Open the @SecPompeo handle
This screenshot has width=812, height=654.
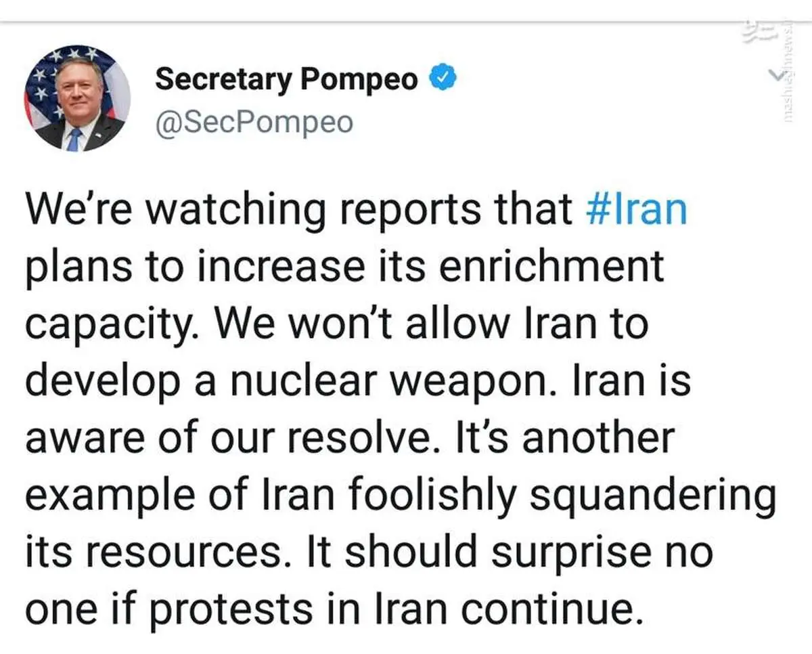pyautogui.click(x=254, y=123)
